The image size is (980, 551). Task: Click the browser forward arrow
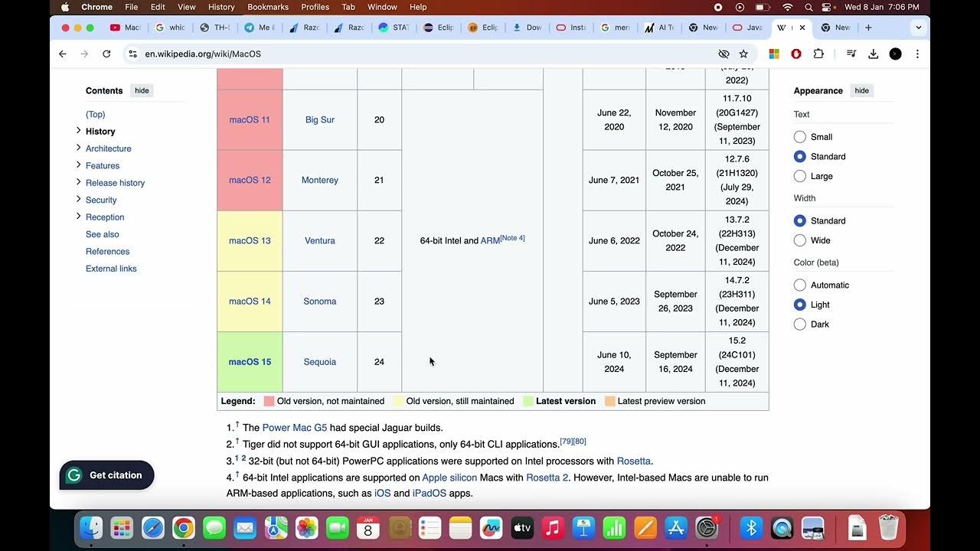(x=84, y=54)
